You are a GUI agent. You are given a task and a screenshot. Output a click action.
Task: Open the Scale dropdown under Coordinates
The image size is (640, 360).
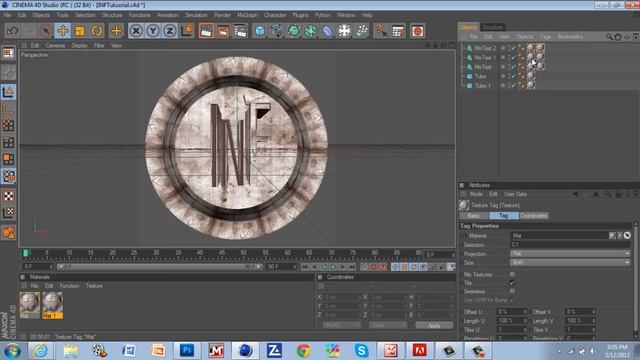pyautogui.click(x=387, y=325)
